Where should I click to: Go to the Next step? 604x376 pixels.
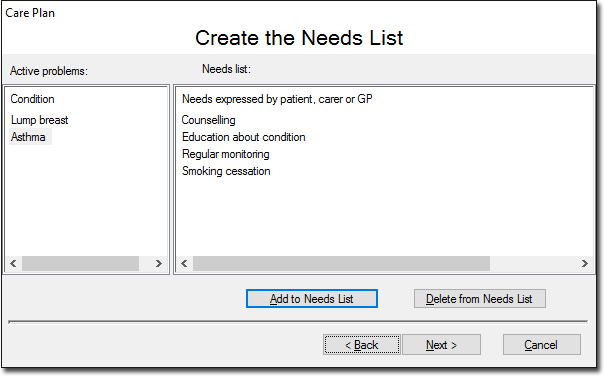[441, 344]
